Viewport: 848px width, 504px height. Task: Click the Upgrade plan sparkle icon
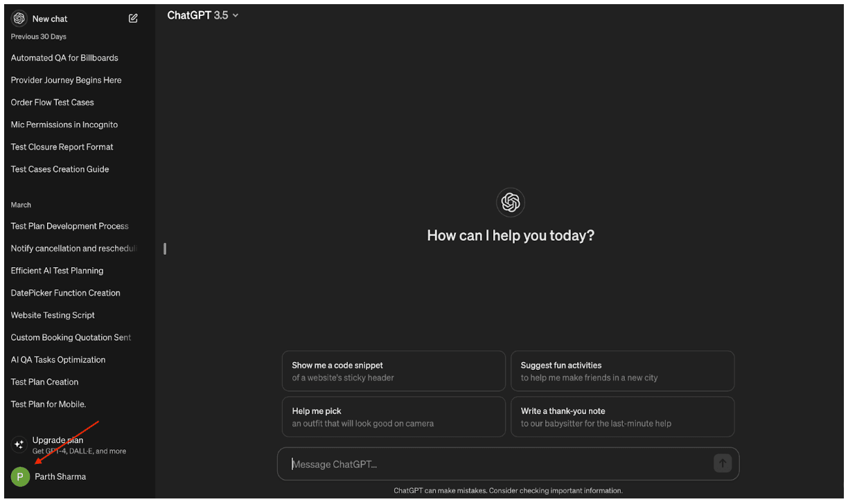(19, 445)
